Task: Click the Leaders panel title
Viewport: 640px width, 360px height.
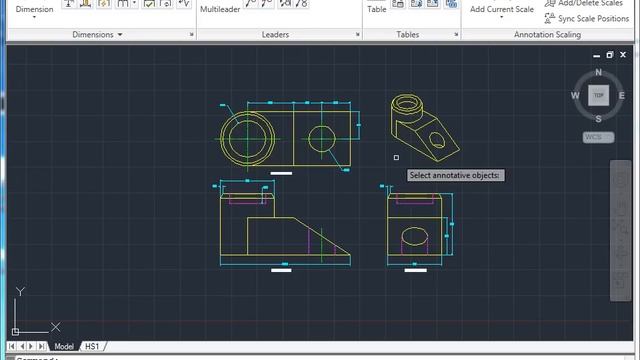Action: click(x=275, y=35)
